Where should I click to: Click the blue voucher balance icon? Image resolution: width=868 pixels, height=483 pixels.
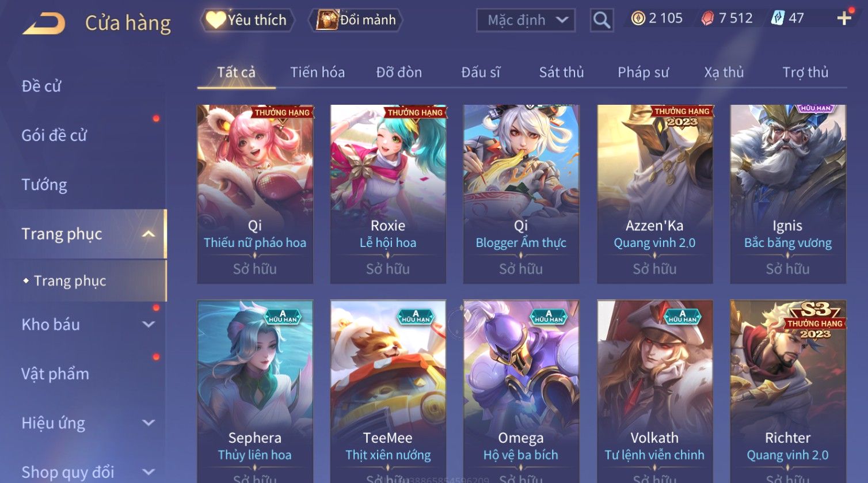click(778, 18)
